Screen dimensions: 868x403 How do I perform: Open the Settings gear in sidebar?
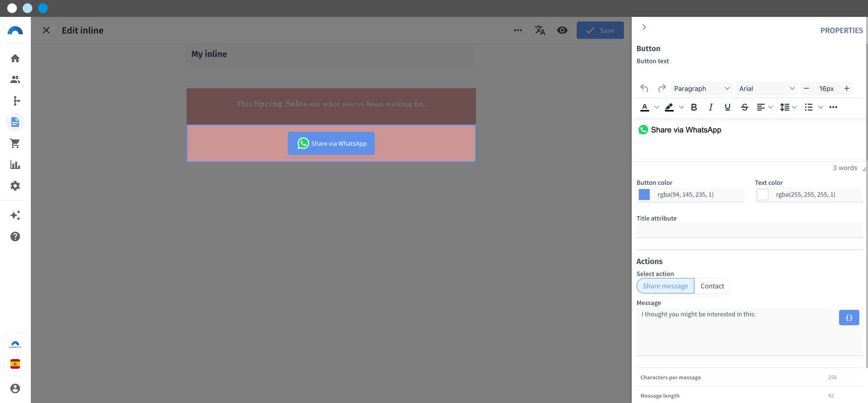click(15, 186)
